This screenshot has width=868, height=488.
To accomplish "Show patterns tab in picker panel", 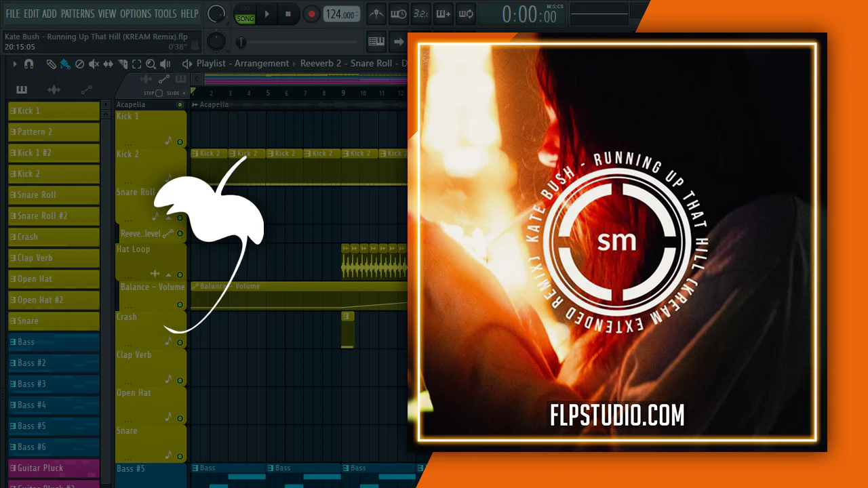I will click(22, 90).
